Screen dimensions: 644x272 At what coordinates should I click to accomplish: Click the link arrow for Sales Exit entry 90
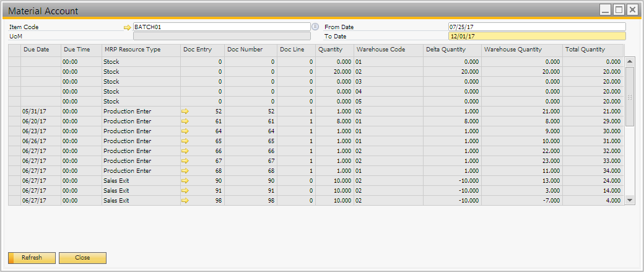(185, 181)
